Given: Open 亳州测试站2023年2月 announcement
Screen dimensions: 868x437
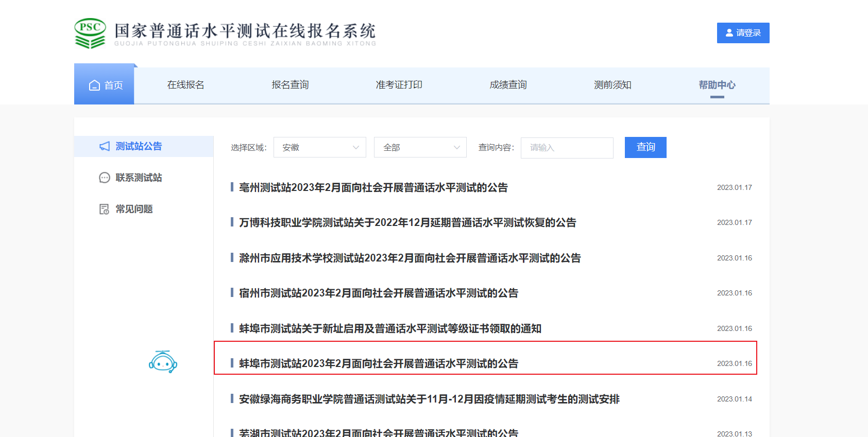Looking at the screenshot, I should coord(373,188).
